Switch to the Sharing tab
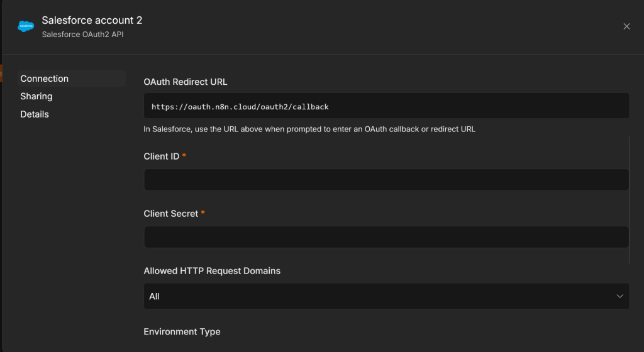This screenshot has width=644, height=352. tap(36, 96)
